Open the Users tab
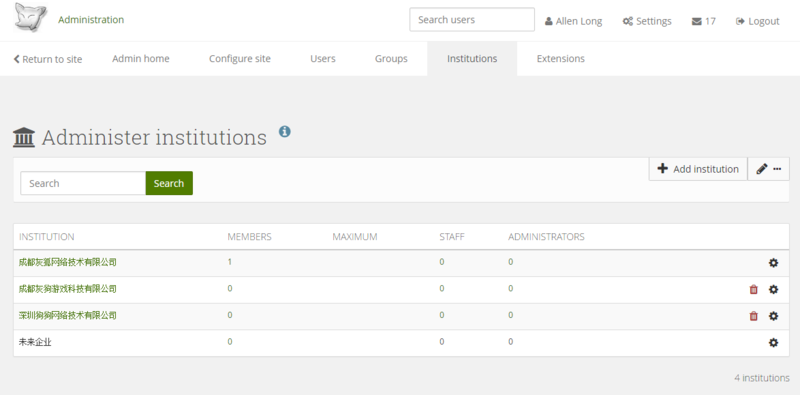 (323, 59)
